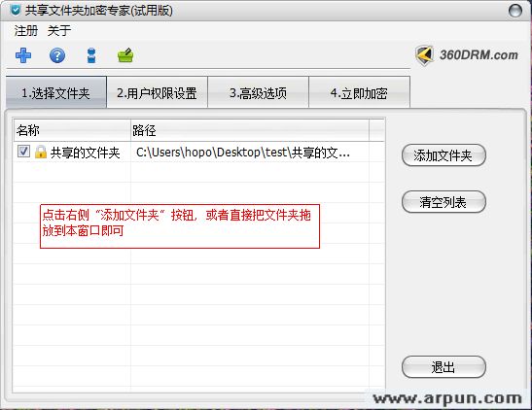Viewport: 532px width, 410px height.
Task: Open the 关于 menu
Action: coord(59,31)
